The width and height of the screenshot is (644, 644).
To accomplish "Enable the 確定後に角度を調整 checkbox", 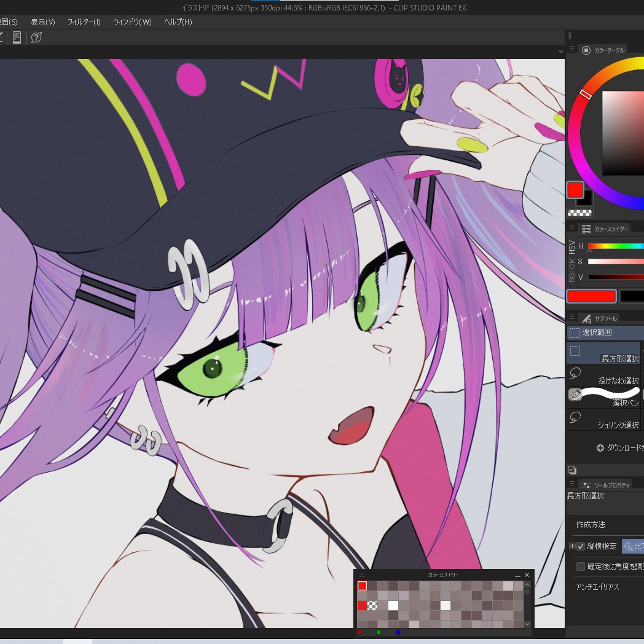I will [x=580, y=567].
